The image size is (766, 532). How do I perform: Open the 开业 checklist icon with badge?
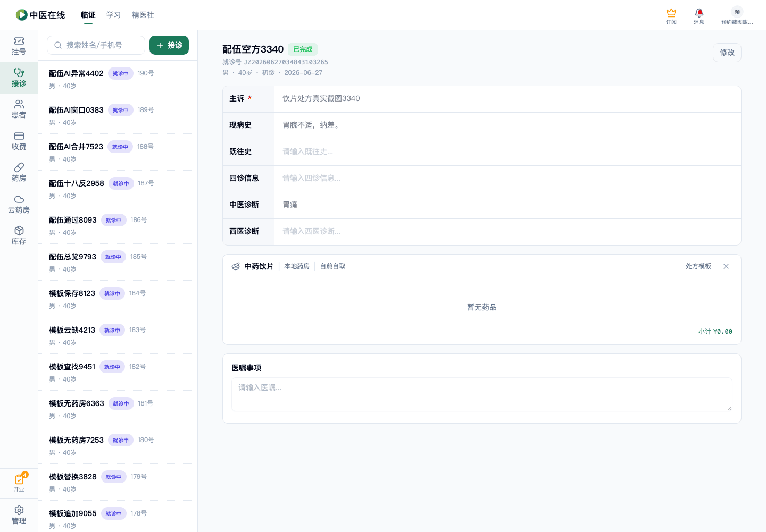click(x=19, y=483)
